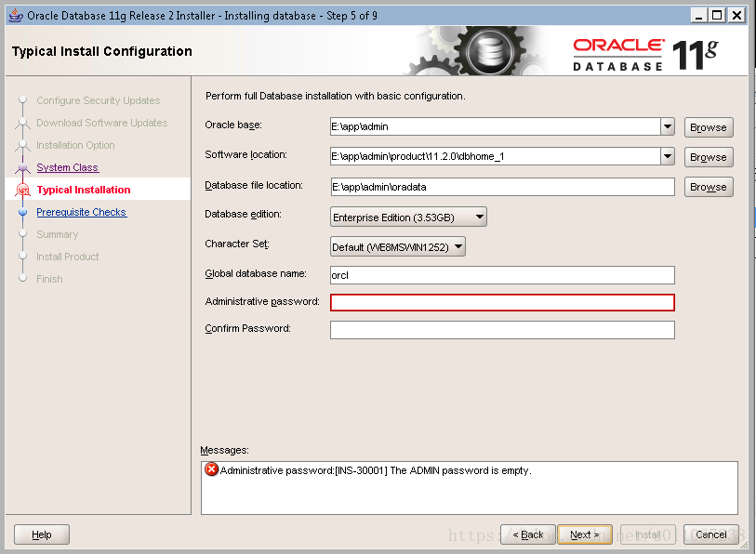Browse for the Oracle base folder
The height and width of the screenshot is (554, 756).
click(709, 127)
